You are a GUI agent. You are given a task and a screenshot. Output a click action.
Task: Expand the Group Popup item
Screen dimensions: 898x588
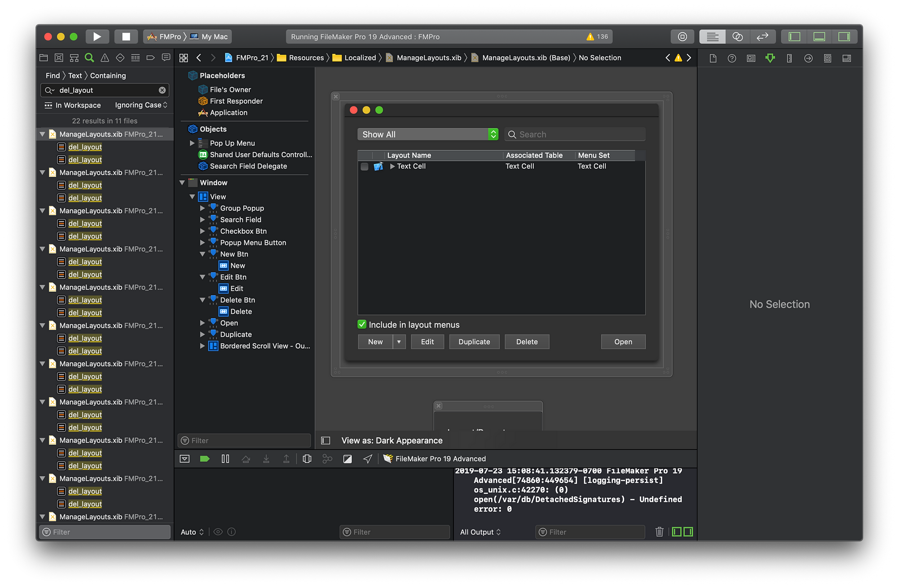click(x=202, y=208)
